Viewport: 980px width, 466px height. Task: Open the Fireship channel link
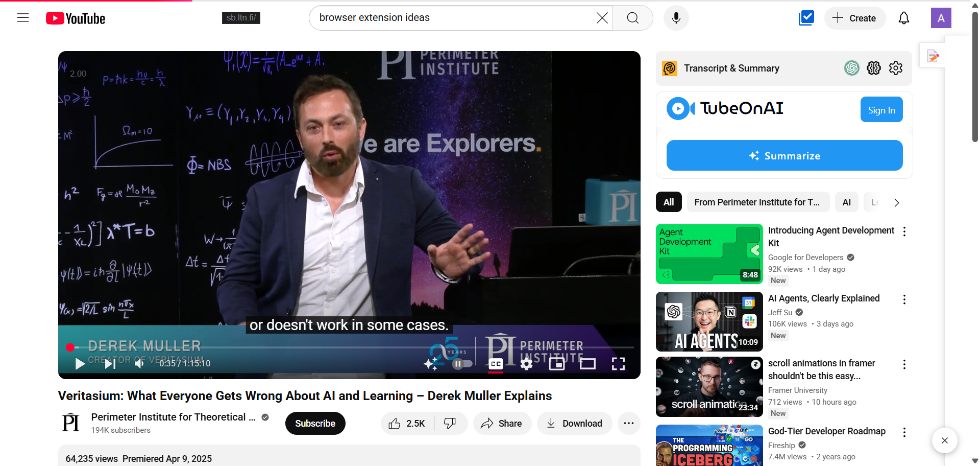781,446
